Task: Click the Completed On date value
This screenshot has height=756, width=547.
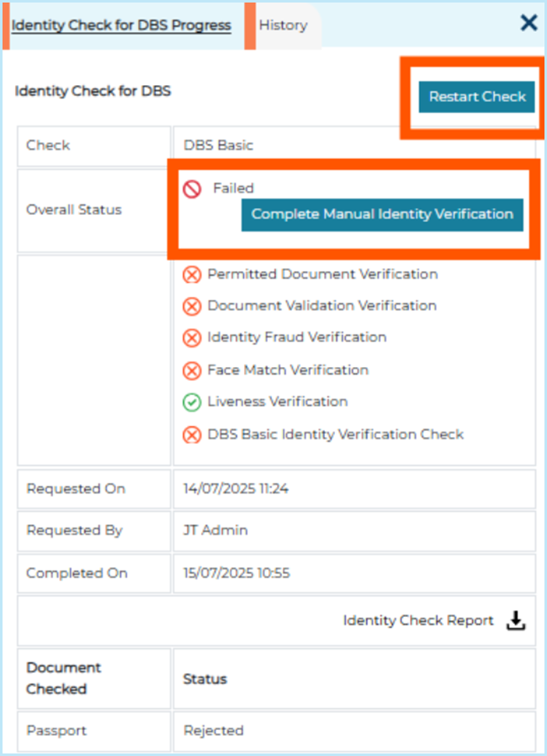Action: (236, 573)
